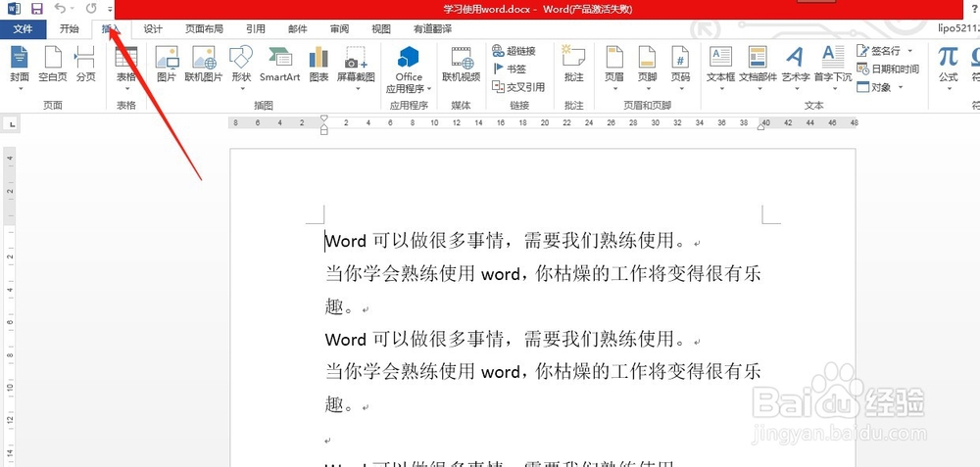The height and width of the screenshot is (467, 980).
Task: Insert online pictures (联机图片)
Action: click(204, 65)
